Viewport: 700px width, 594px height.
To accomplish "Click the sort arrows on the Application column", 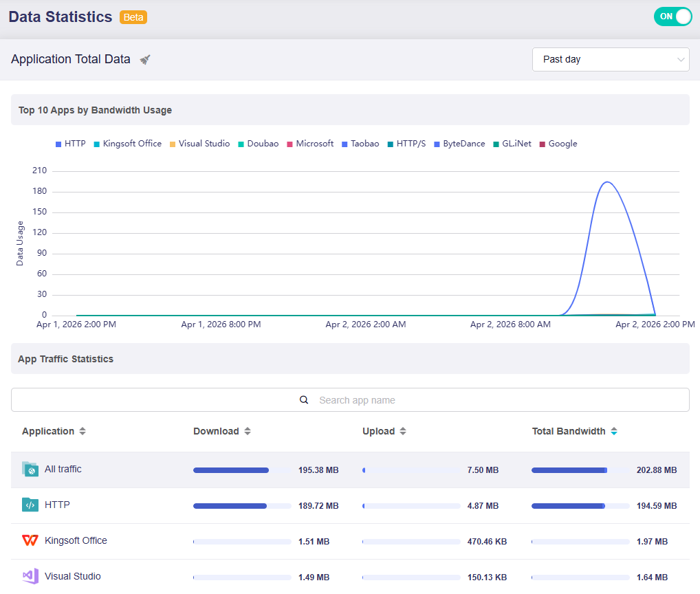I will pos(81,431).
